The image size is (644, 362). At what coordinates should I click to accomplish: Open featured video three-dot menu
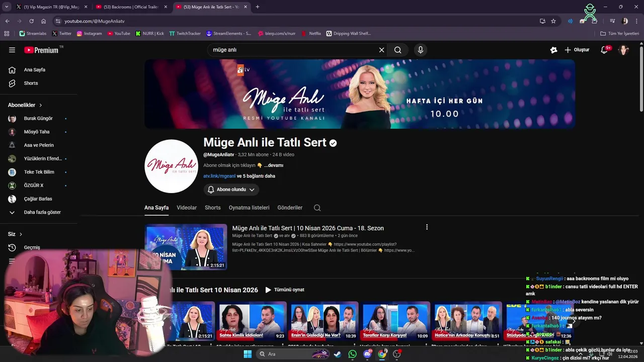427,227
